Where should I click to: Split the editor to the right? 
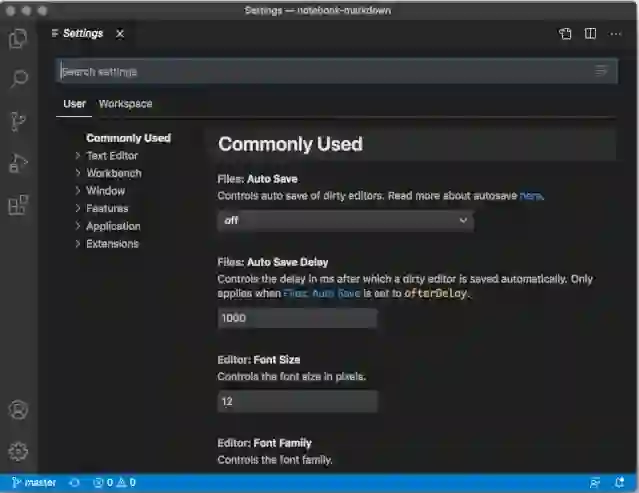(x=590, y=33)
